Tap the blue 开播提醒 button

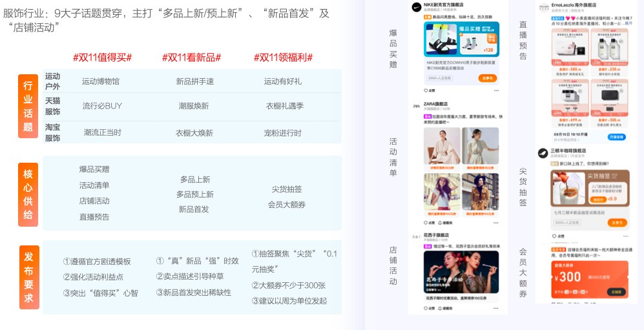(x=618, y=137)
